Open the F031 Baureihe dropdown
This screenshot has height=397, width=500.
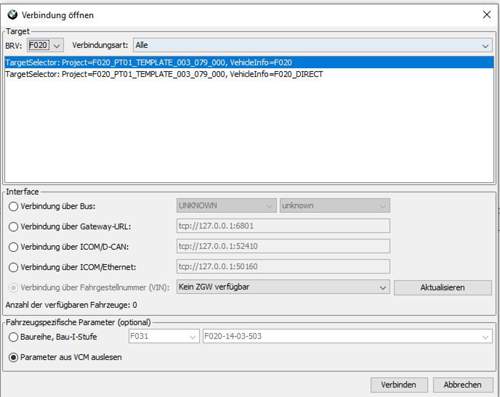[x=164, y=336]
